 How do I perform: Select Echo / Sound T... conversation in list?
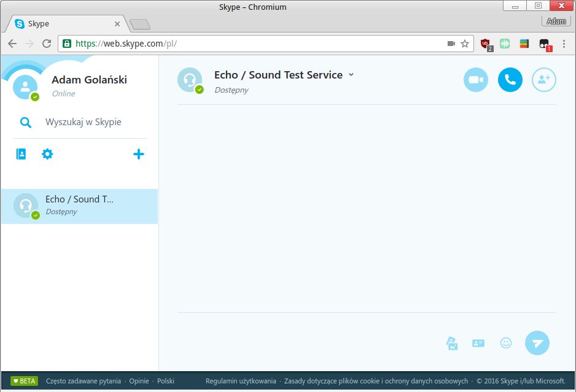(x=79, y=206)
